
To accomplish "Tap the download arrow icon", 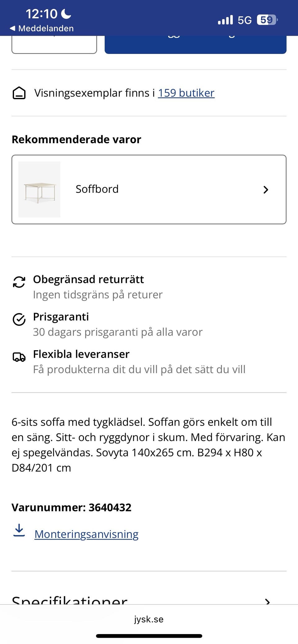I will [x=19, y=530].
